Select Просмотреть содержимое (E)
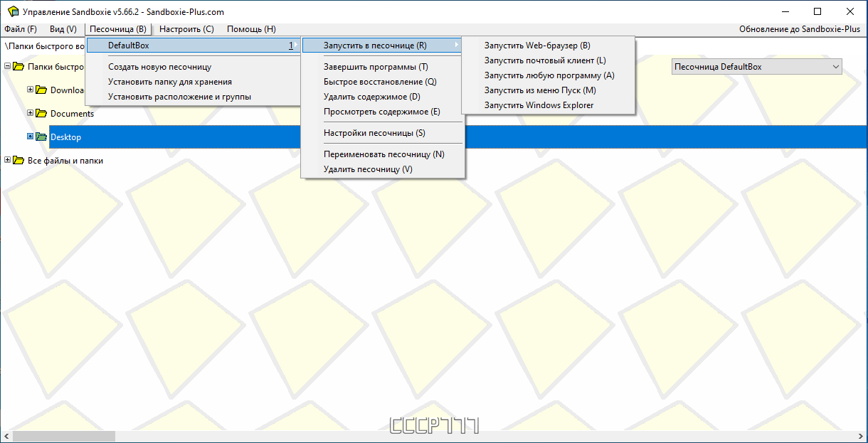The width and height of the screenshot is (868, 443). pos(383,112)
